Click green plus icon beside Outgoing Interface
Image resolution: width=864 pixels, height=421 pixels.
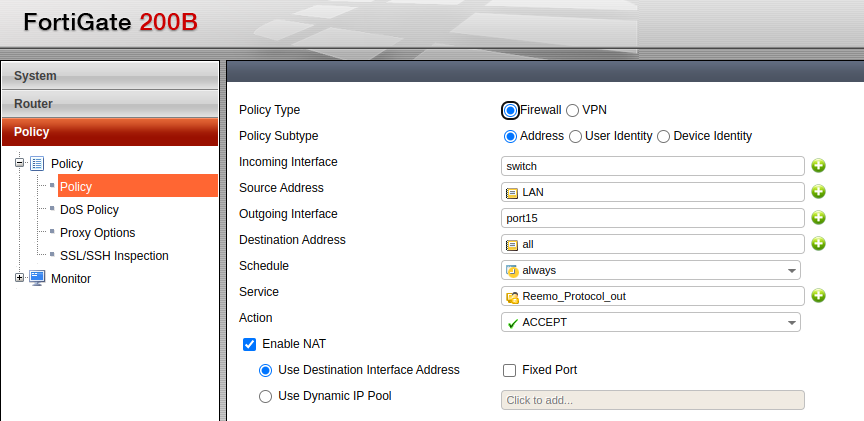pyautogui.click(x=818, y=218)
